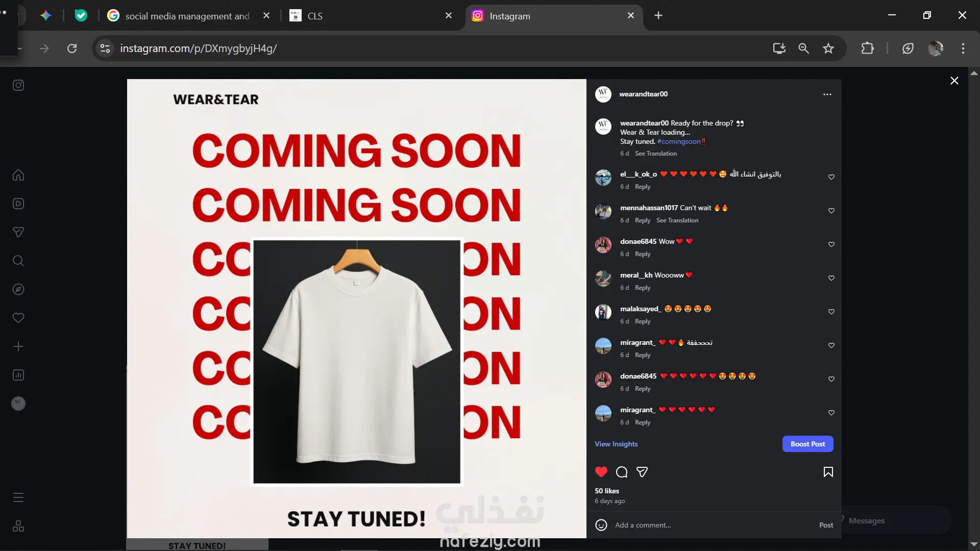Screen dimensions: 980x551
Task: Like malaksayed_'s comment
Action: click(831, 312)
